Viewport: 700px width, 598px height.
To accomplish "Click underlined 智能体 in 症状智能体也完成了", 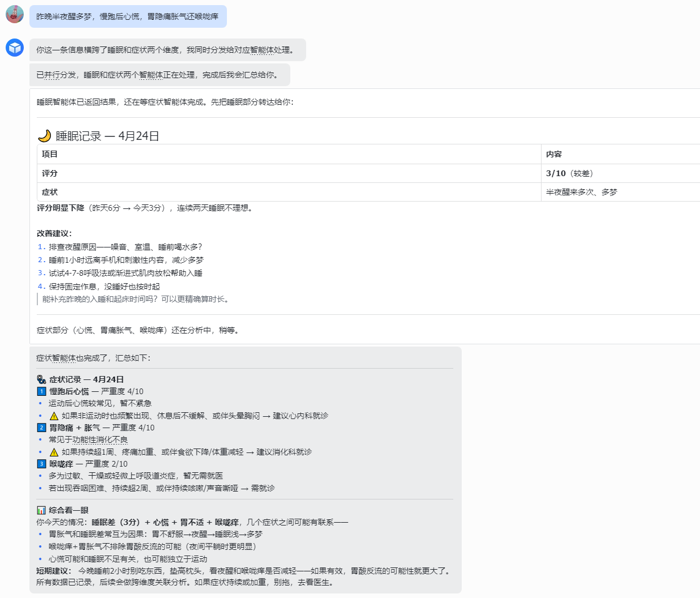I will (64, 358).
